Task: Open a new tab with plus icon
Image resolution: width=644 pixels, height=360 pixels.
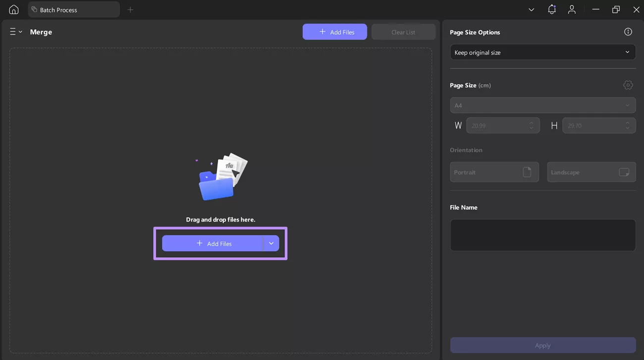Action: click(x=130, y=9)
